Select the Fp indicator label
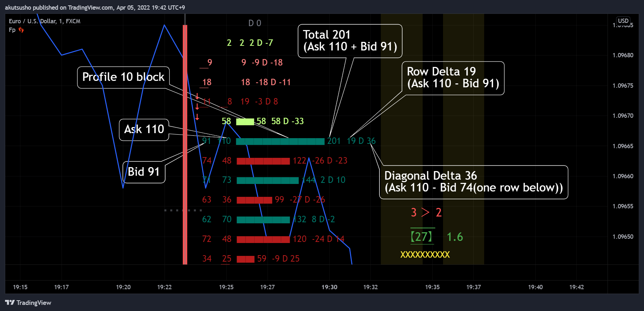 12,30
